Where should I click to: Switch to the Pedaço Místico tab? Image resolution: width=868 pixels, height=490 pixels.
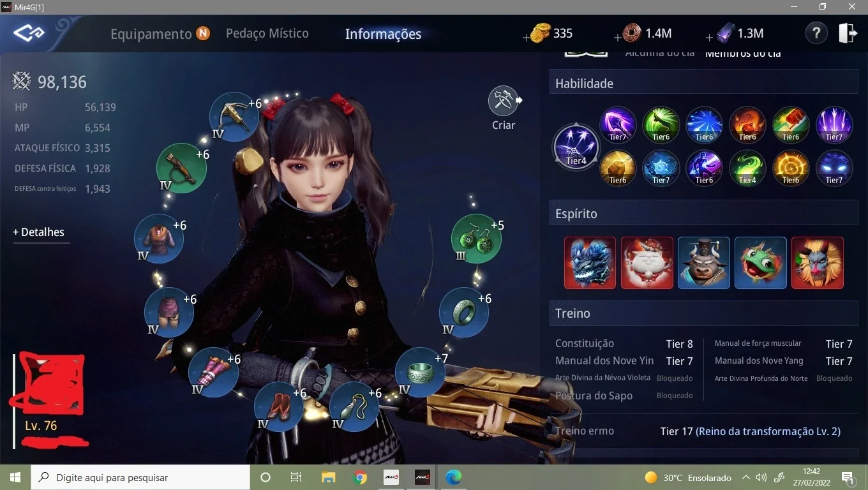(267, 33)
